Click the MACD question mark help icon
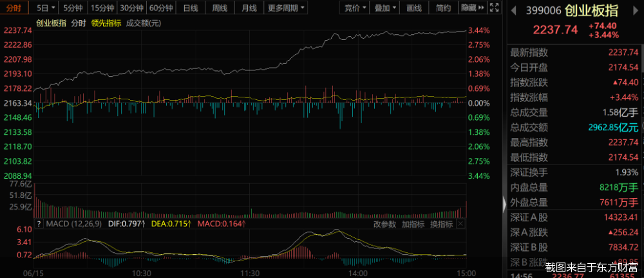Image resolution: width=644 pixels, height=278 pixels. (38, 224)
